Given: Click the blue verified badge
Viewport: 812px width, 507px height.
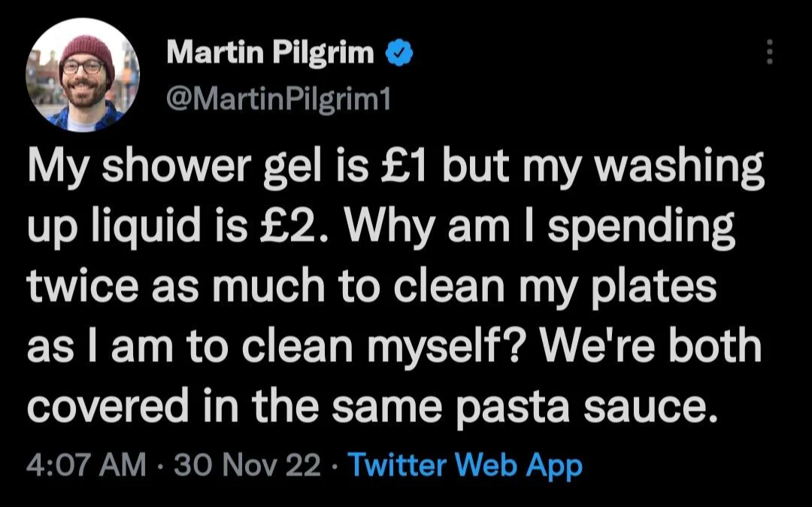Looking at the screenshot, I should pos(396,53).
